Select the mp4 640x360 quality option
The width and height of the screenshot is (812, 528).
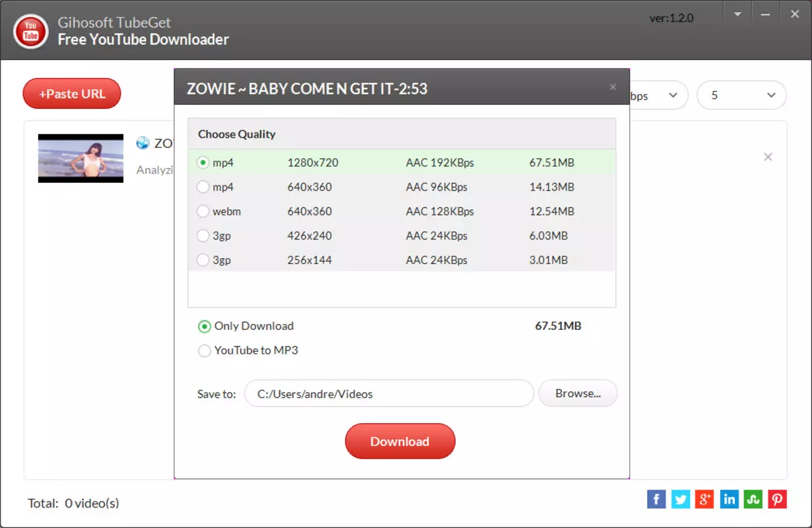click(x=402, y=187)
